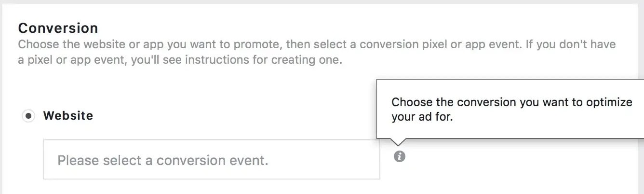Click the 'your ad for.' tooltip line
644x194 pixels.
click(x=422, y=117)
